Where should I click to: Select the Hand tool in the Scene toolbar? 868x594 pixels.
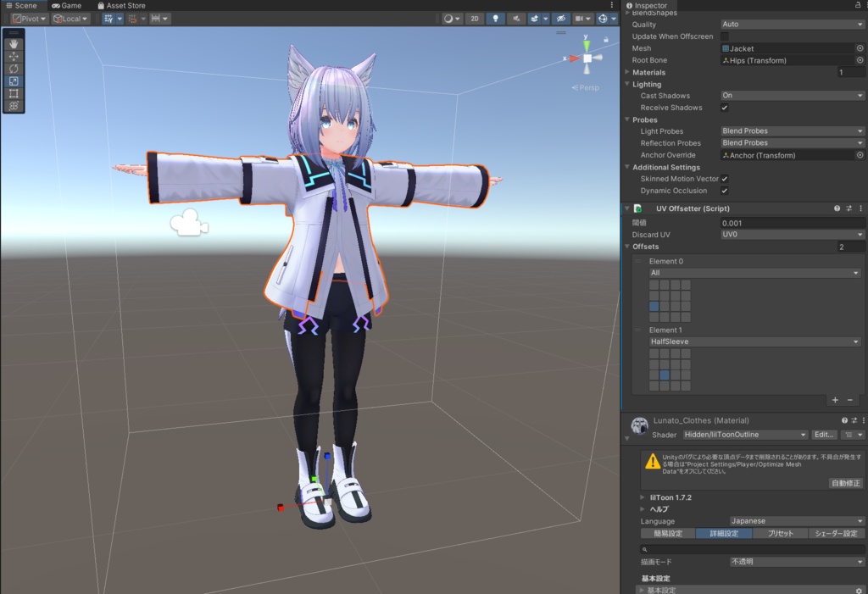point(14,45)
